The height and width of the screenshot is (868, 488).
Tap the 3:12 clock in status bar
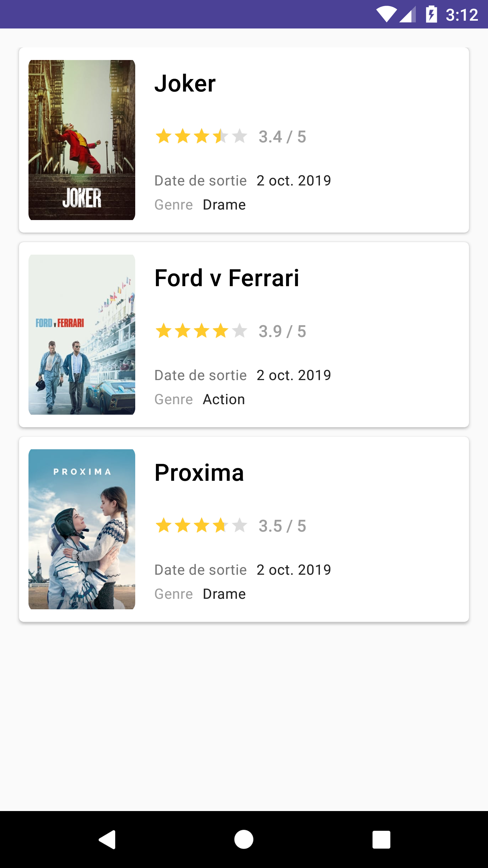[462, 15]
